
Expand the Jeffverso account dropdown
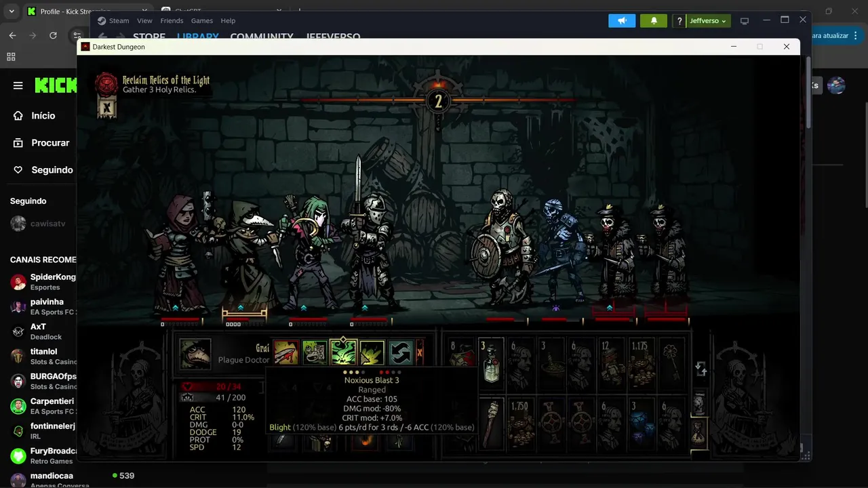pos(709,21)
